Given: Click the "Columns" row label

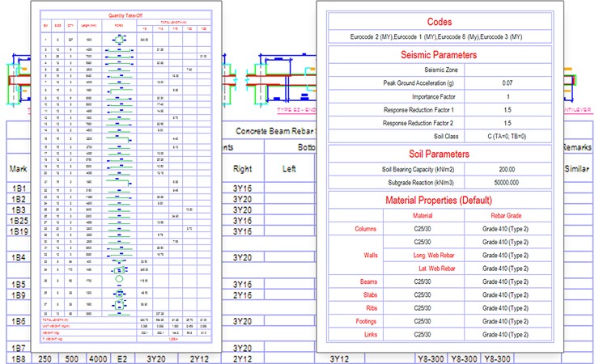Looking at the screenshot, I should tap(366, 229).
